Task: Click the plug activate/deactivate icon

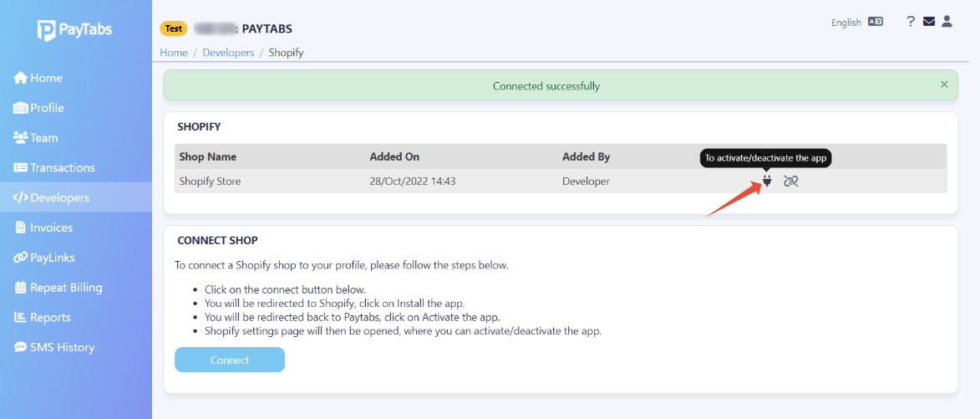Action: pos(768,181)
